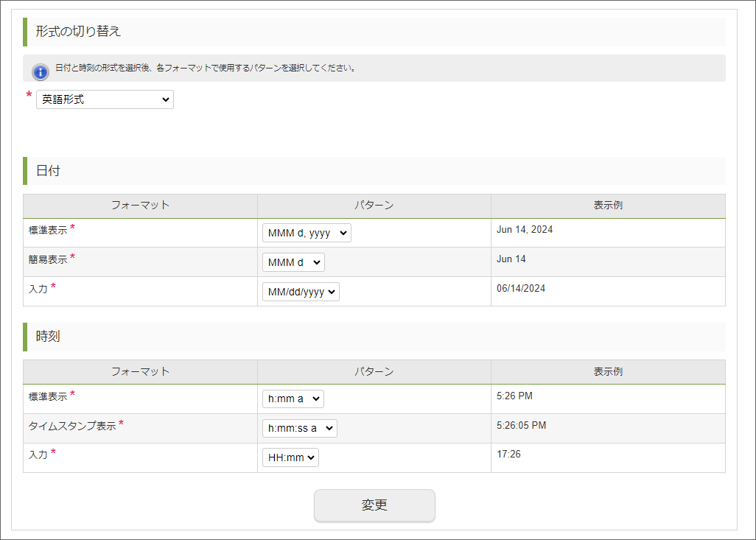Open the MMM d, yyyy pattern dropdown
The height and width of the screenshot is (540, 756).
tap(307, 233)
